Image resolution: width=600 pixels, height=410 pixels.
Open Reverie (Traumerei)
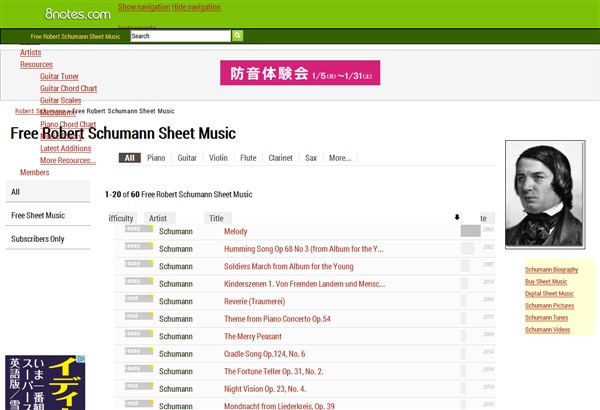pos(254,301)
